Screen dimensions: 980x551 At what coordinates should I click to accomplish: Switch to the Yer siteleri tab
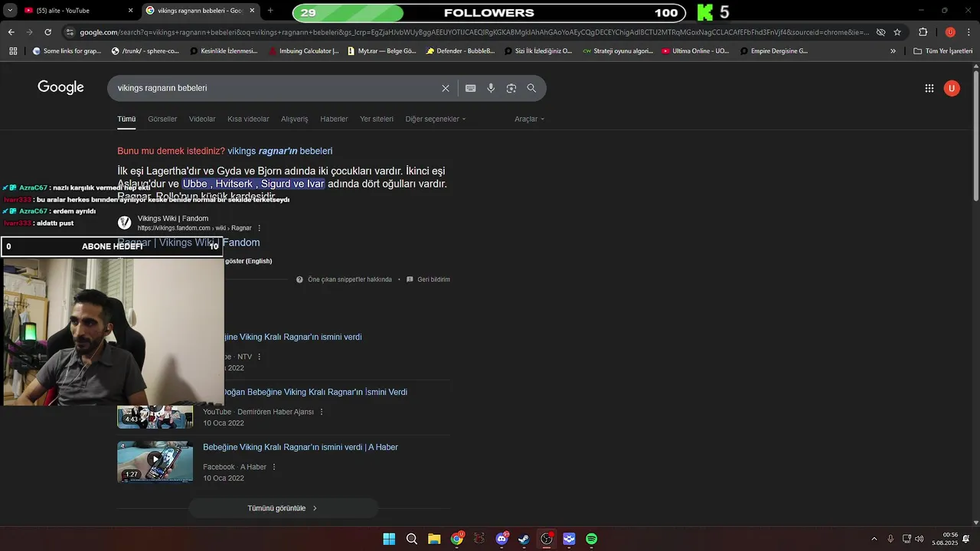377,119
